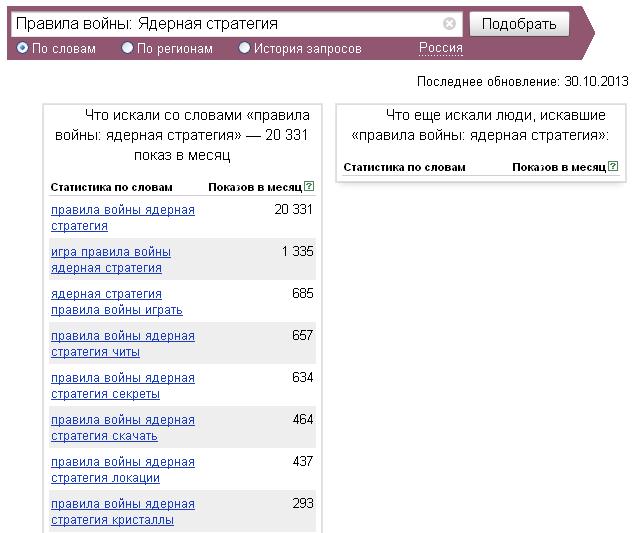Select the 'По словам' radio button
Screen dimensions: 636x533
click(22, 48)
